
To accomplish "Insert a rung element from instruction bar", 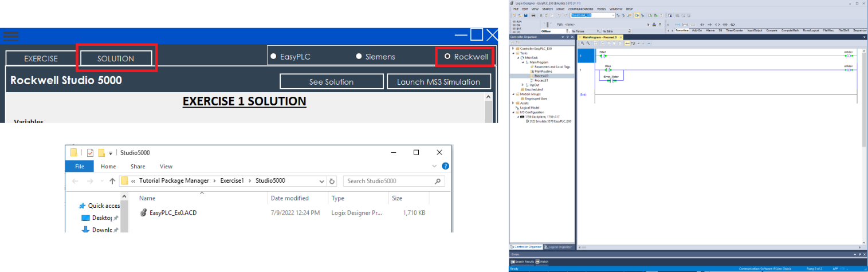I will click(x=677, y=25).
